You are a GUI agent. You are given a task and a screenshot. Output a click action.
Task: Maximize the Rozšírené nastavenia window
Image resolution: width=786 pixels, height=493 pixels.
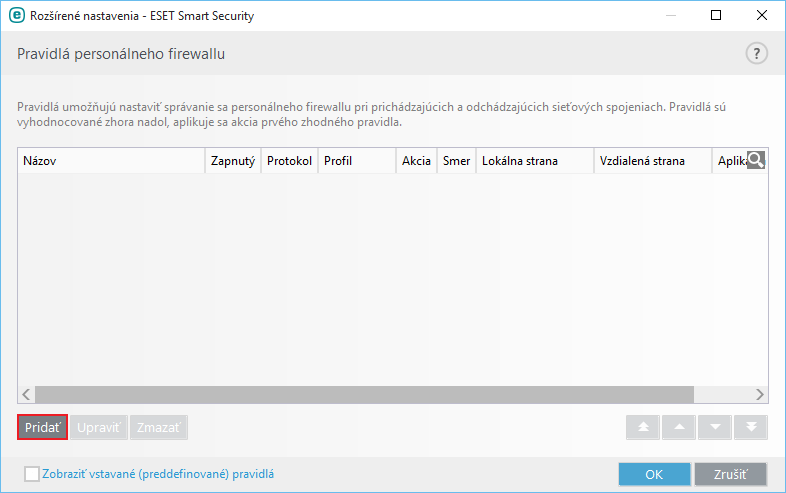tap(716, 16)
